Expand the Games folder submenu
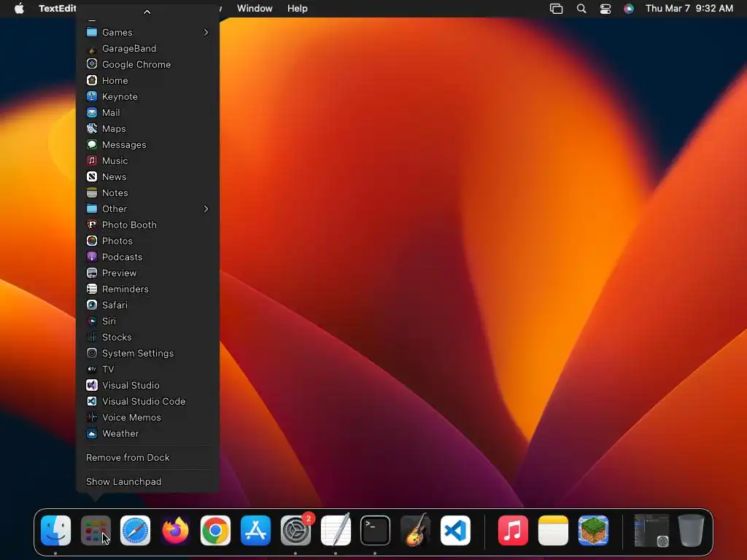 coord(147,32)
